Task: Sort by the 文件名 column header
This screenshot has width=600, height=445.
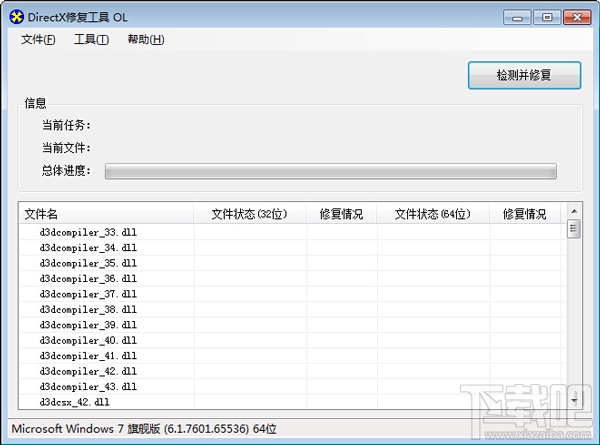Action: [x=106, y=214]
